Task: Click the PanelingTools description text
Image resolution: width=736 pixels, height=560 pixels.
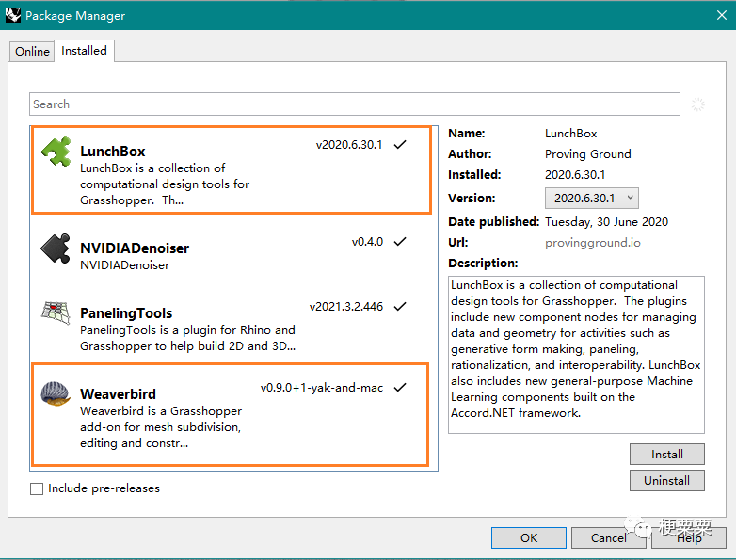Action: pos(187,338)
